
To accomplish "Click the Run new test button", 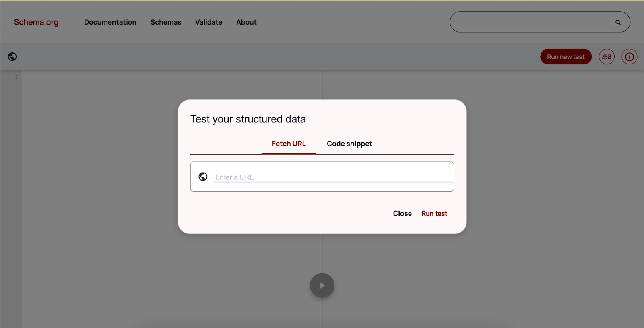I will coord(566,57).
